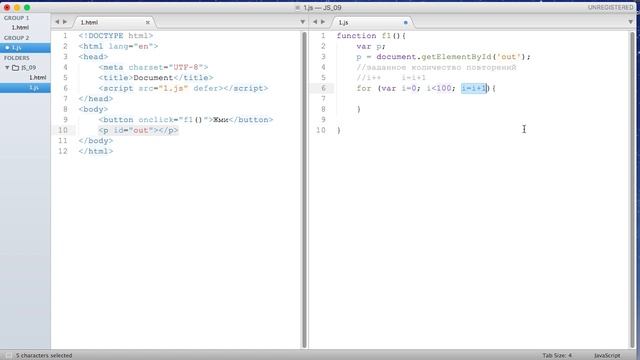Place cursor on 'function f1(){' line
Screen dimensions: 640x360
(371, 36)
